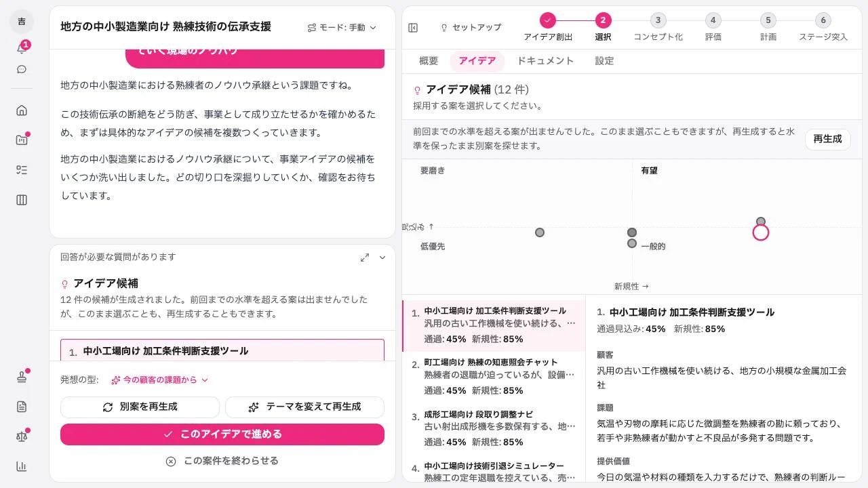This screenshot has height=488, width=868.
Task: Open the 設定 tab
Action: click(604, 61)
